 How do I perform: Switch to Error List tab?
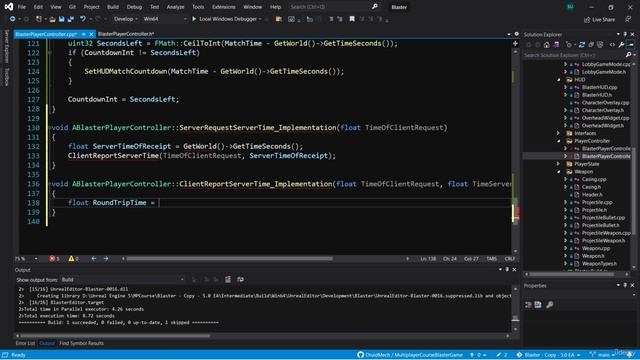[x=25, y=343]
